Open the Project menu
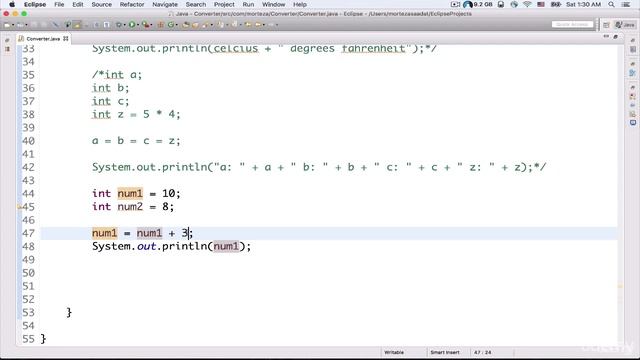This screenshot has width=640, height=360. click(224, 4)
